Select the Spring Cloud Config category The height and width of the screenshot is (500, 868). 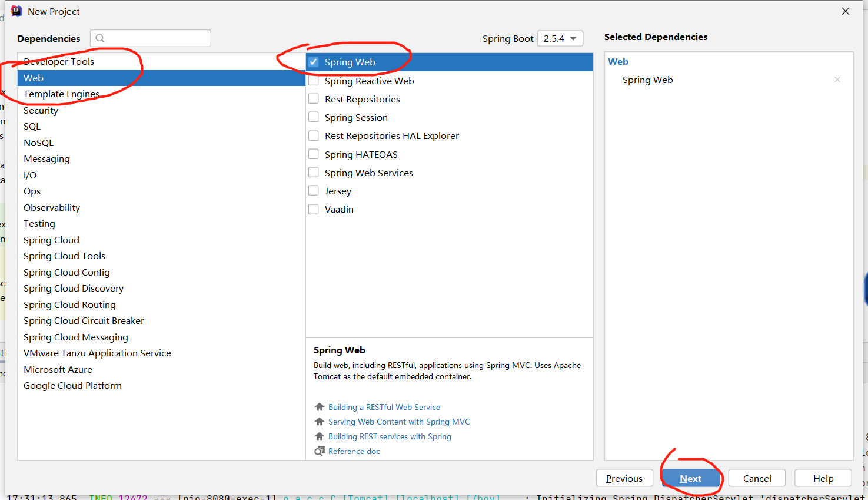coord(161,272)
